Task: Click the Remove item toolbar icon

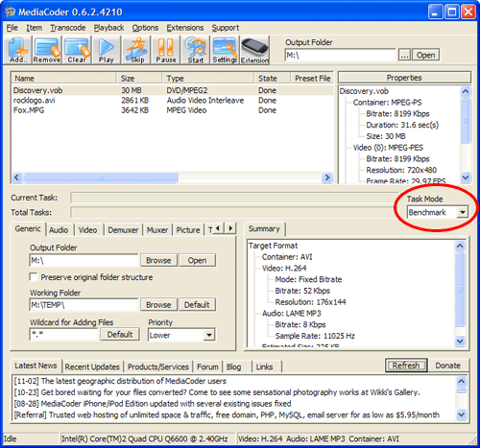Action: tap(47, 50)
